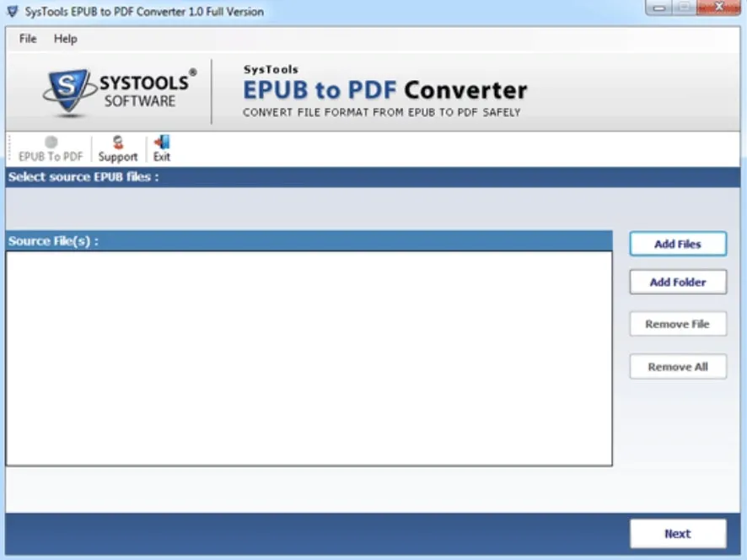Viewport: 747px width, 560px height.
Task: Click the Remove All button
Action: pyautogui.click(x=677, y=366)
